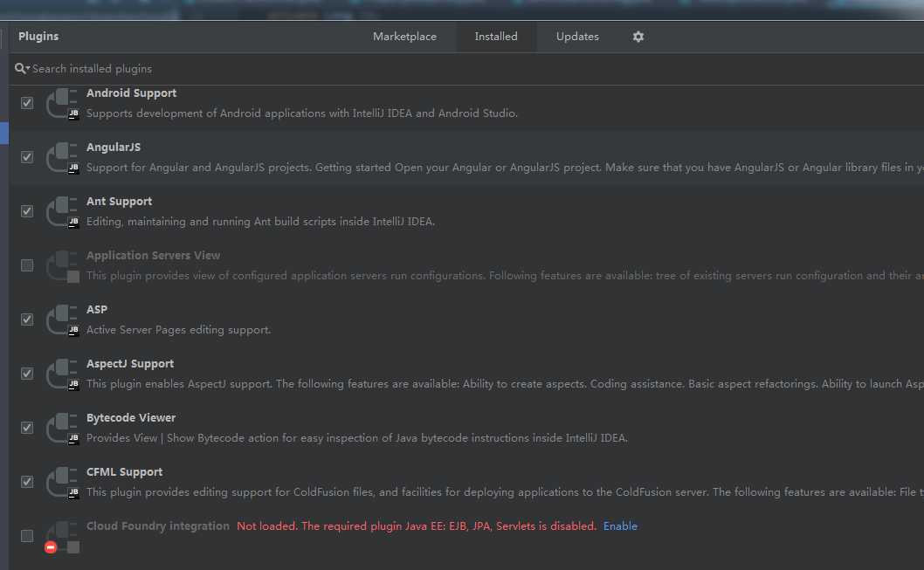
Task: Click the Ant build scripts description text
Action: pos(260,222)
